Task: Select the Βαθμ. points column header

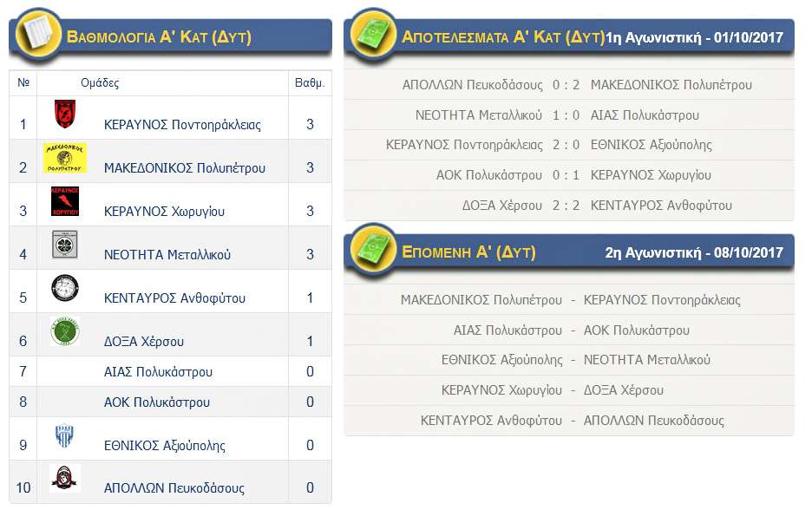Action: (310, 83)
